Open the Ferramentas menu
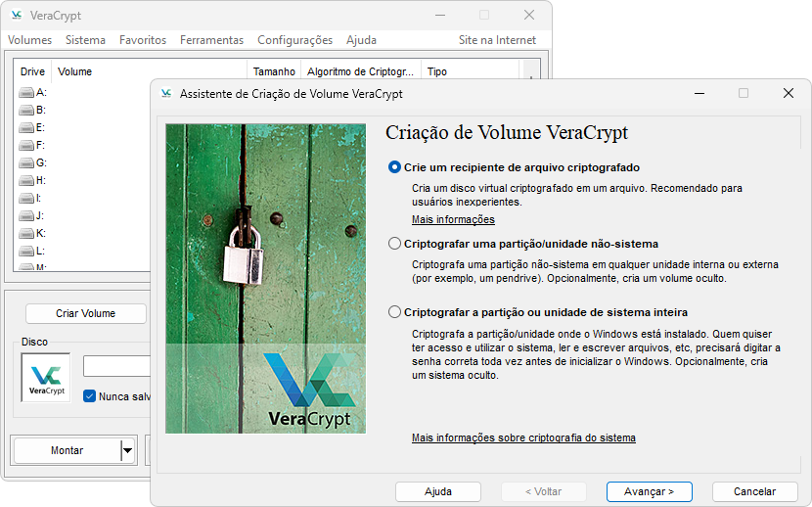This screenshot has height=507, width=812. click(x=211, y=40)
